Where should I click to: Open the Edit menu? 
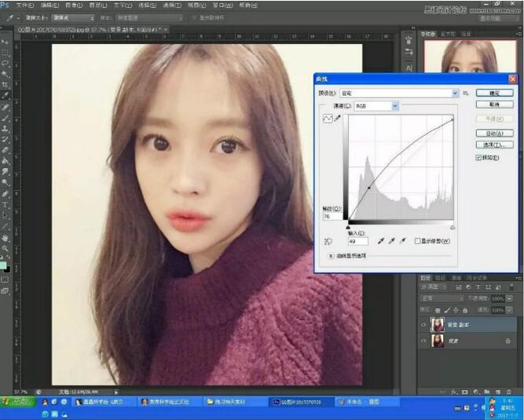(x=49, y=5)
